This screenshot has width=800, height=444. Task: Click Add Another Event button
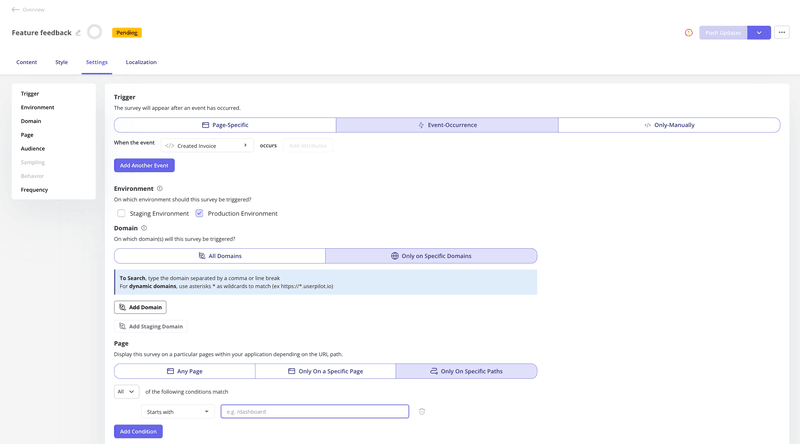point(144,165)
